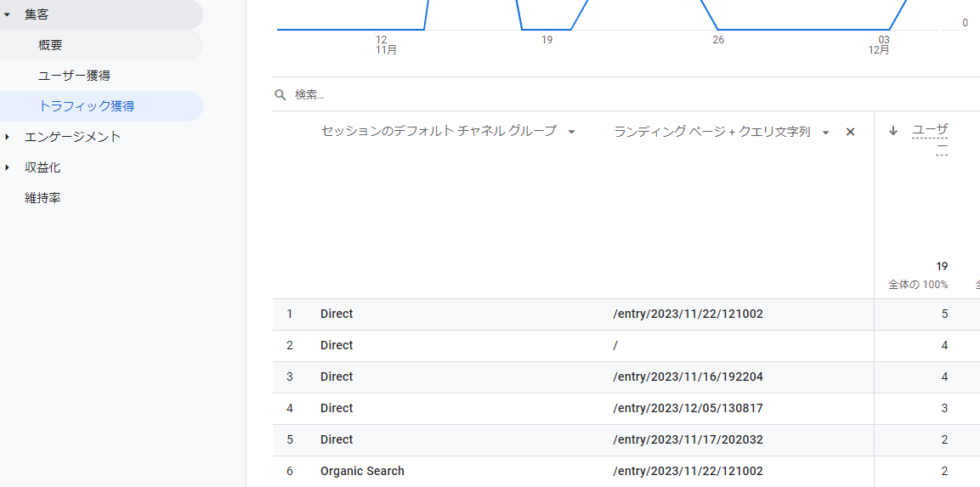The image size is (980, 487).
Task: Click /entry/2023/11/16/192204 landing page
Action: point(688,377)
